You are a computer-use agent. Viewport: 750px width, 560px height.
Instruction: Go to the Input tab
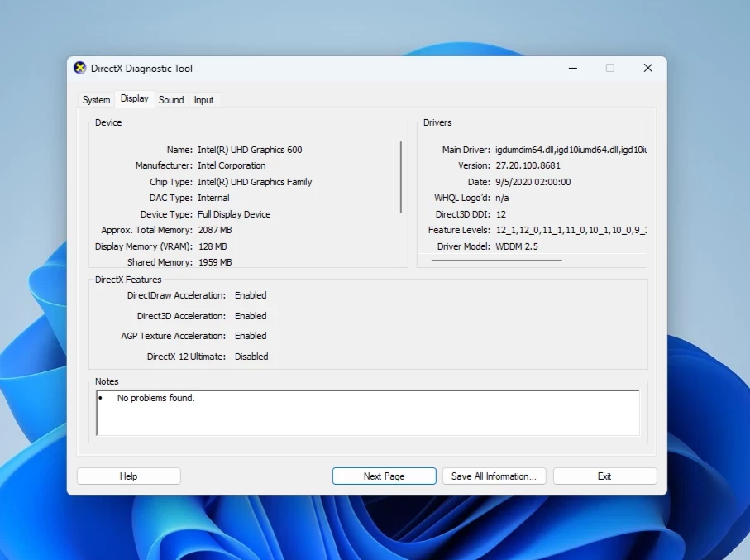point(203,99)
